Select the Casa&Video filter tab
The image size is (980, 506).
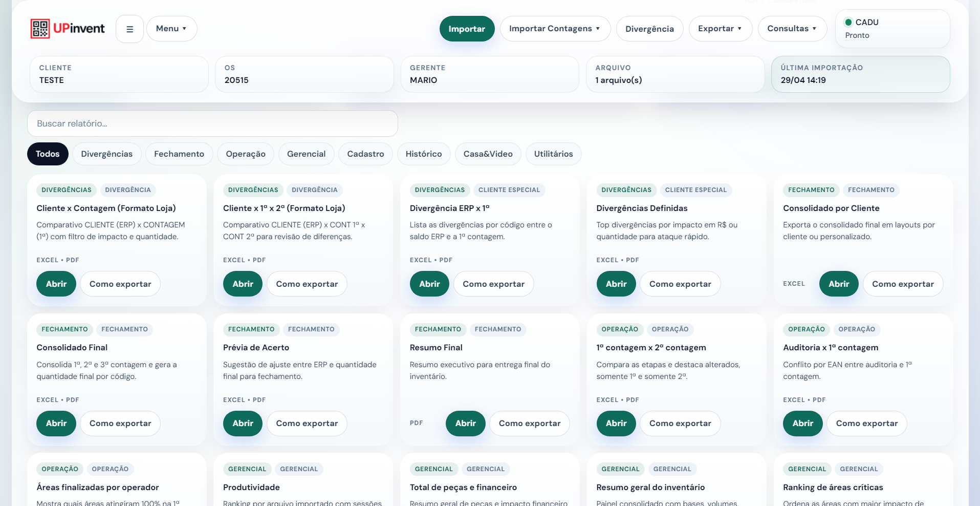[488, 154]
